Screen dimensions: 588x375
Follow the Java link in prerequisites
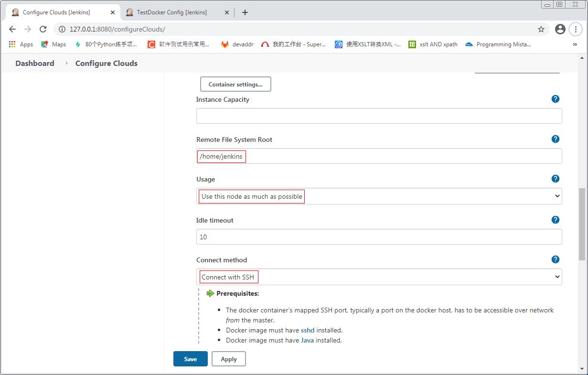(x=307, y=340)
